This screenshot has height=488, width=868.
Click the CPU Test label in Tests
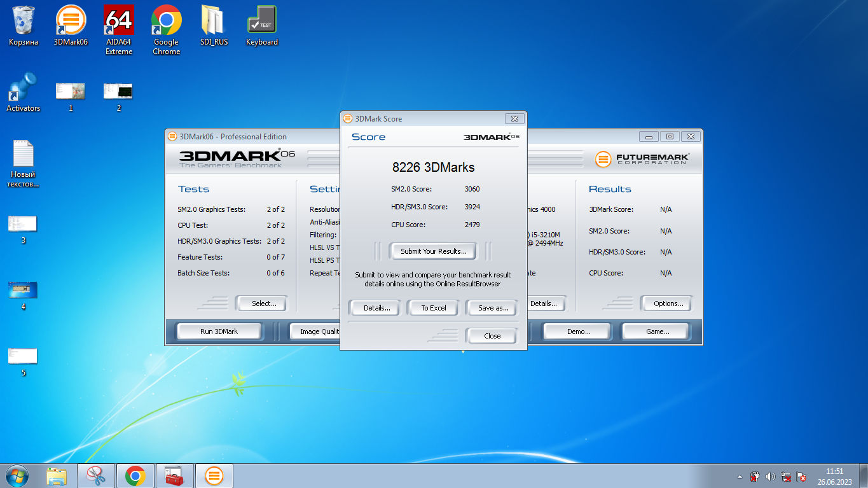pos(193,225)
